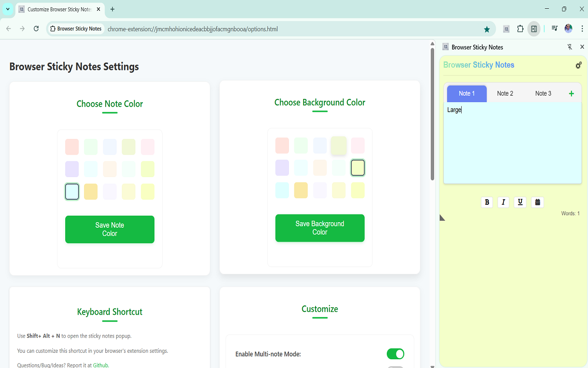Go forward to next page
Image resolution: width=588 pixels, height=368 pixels.
click(x=22, y=29)
